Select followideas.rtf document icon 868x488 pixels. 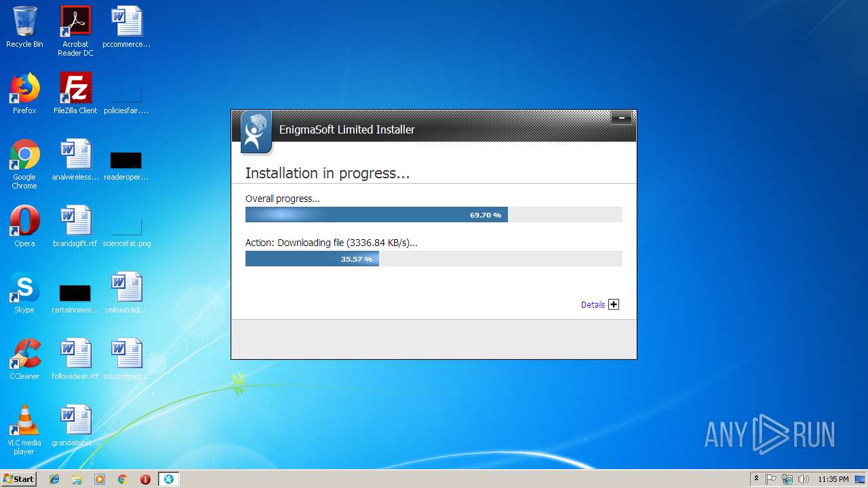click(x=75, y=359)
